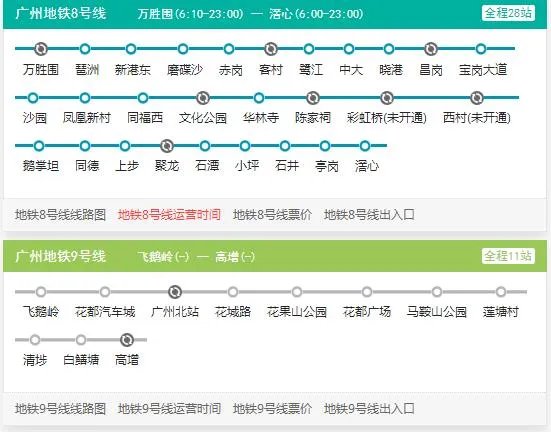
Task: Click the 飞鹅岭 station circle
Action: click(41, 292)
